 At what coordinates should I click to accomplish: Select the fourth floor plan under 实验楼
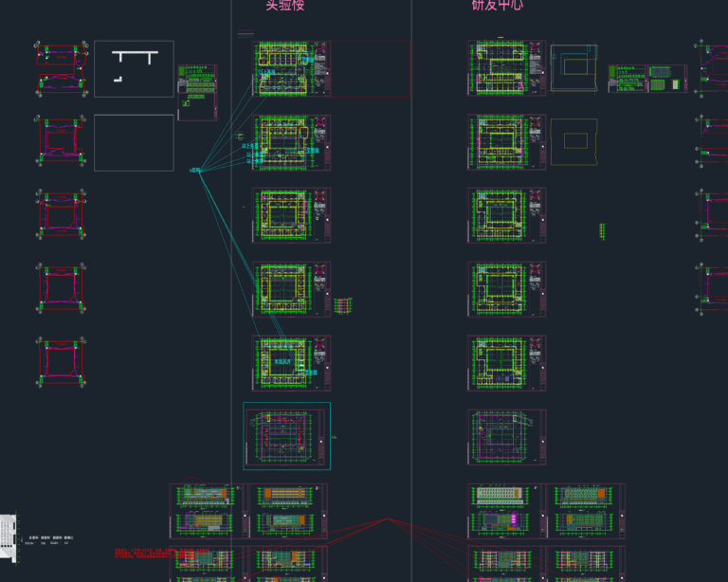pos(291,289)
